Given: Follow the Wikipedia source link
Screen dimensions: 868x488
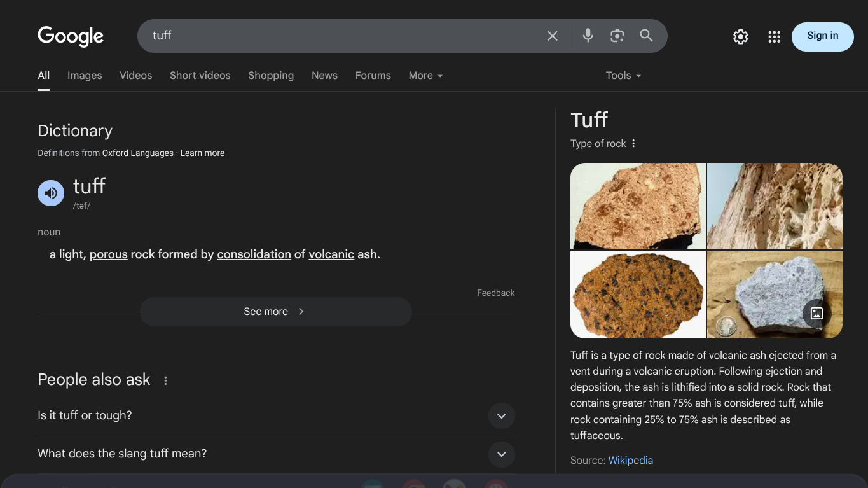Looking at the screenshot, I should pos(630,460).
